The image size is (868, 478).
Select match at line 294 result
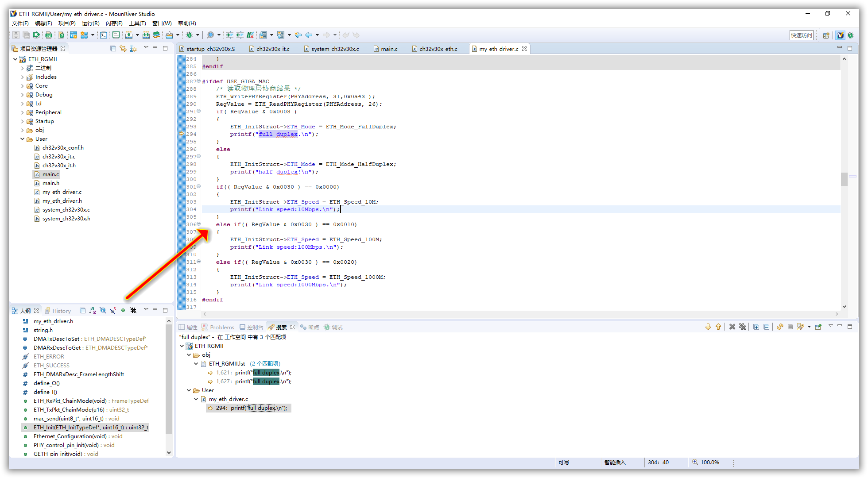248,408
